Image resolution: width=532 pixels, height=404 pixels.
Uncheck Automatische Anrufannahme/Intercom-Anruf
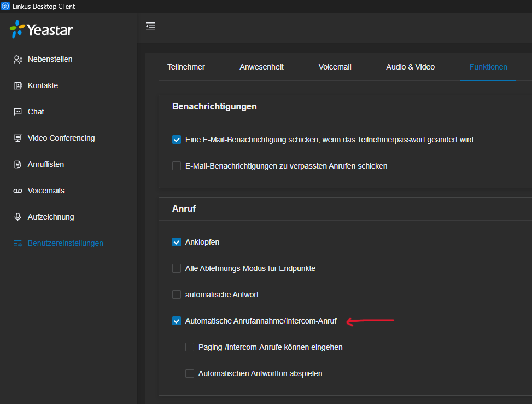point(177,321)
